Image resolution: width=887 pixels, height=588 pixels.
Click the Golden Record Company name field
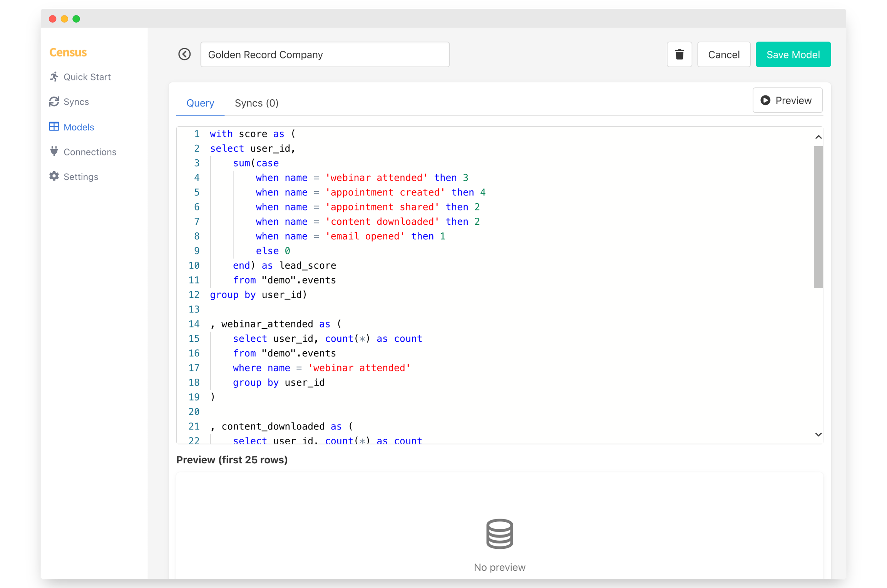325,54
